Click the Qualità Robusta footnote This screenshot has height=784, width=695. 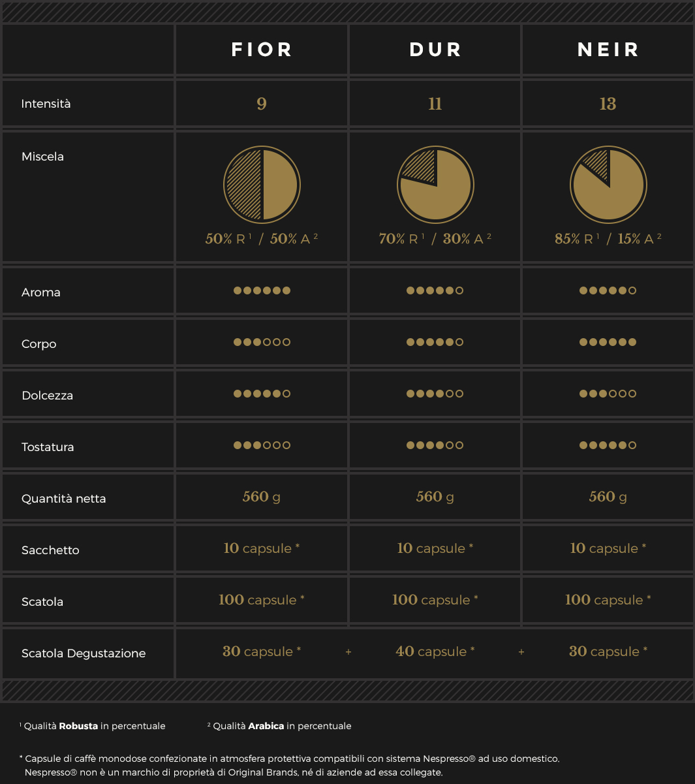(x=93, y=726)
